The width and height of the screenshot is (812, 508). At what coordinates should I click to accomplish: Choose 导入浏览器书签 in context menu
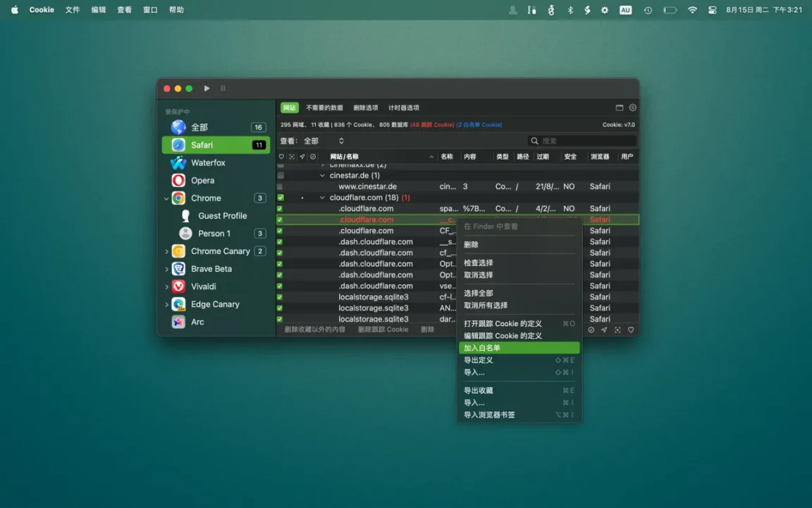519,415
